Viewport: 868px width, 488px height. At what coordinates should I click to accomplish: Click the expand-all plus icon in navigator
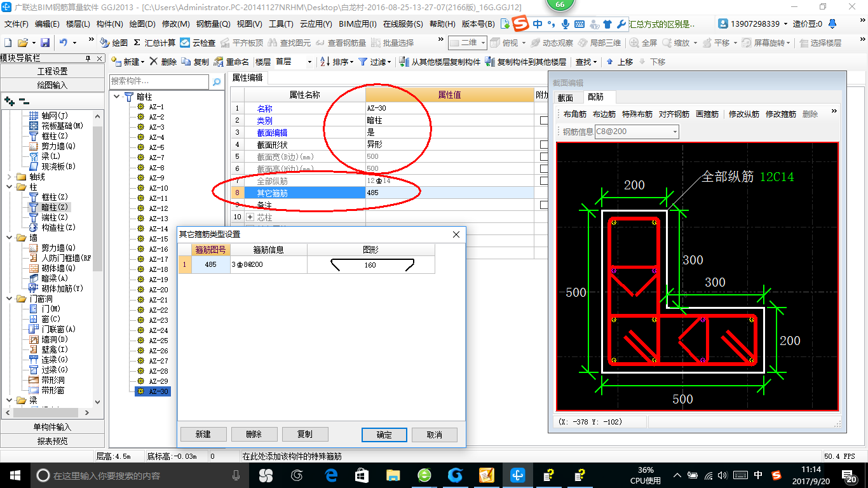tap(9, 101)
